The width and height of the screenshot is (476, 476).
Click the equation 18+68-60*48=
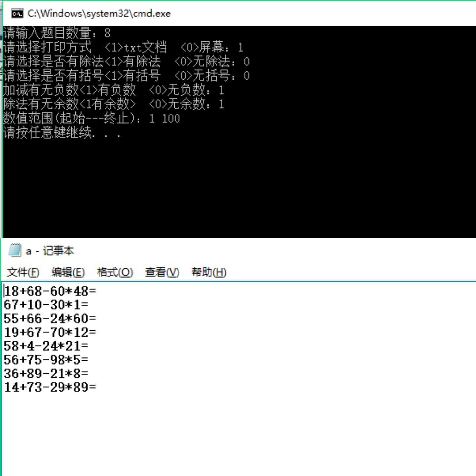50,291
